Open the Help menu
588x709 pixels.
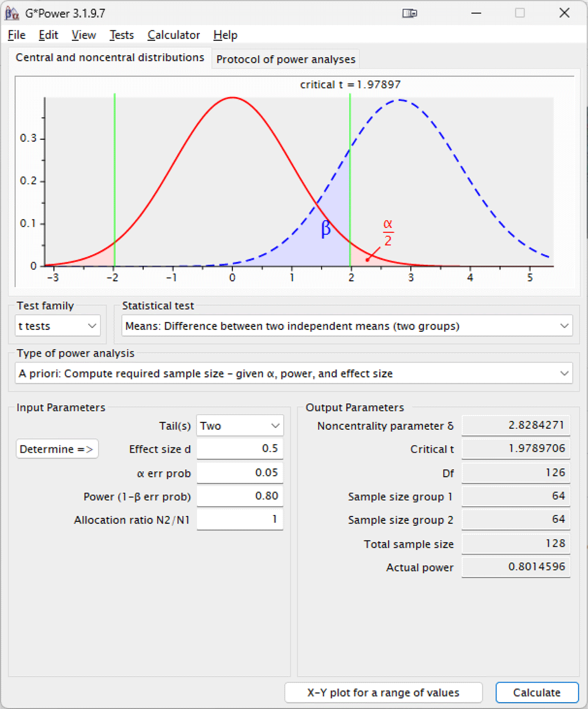[225, 35]
